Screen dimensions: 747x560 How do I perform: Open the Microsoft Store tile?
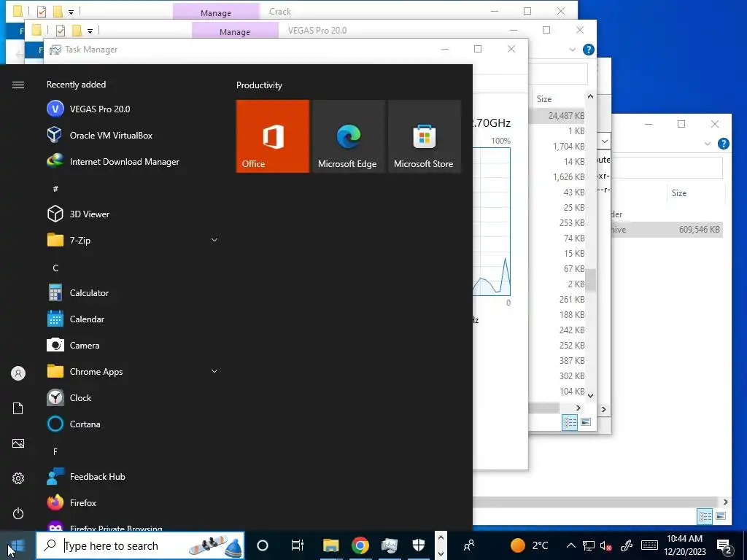425,136
